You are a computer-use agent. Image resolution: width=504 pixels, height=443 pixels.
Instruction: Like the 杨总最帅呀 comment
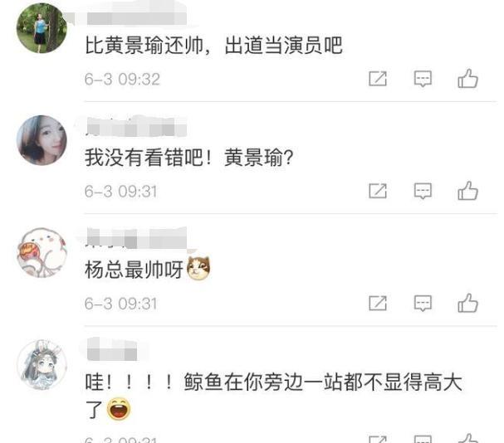[467, 303]
